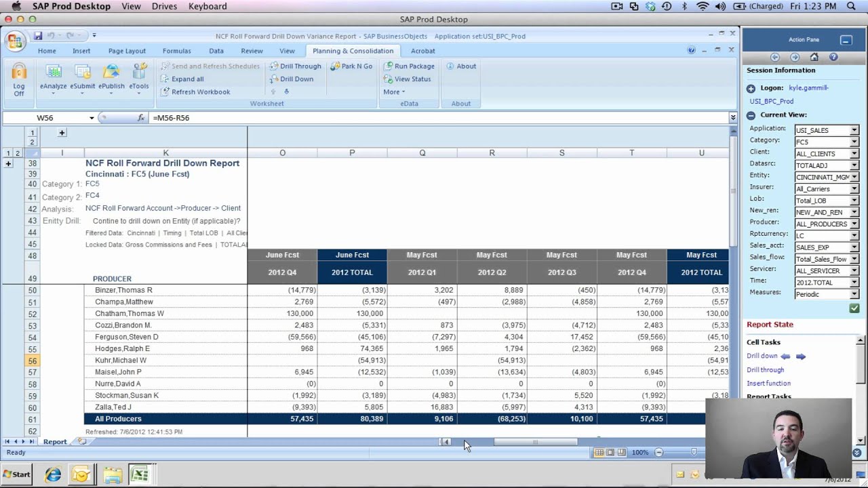
Task: Select the Report sheet tab
Action: click(55, 441)
